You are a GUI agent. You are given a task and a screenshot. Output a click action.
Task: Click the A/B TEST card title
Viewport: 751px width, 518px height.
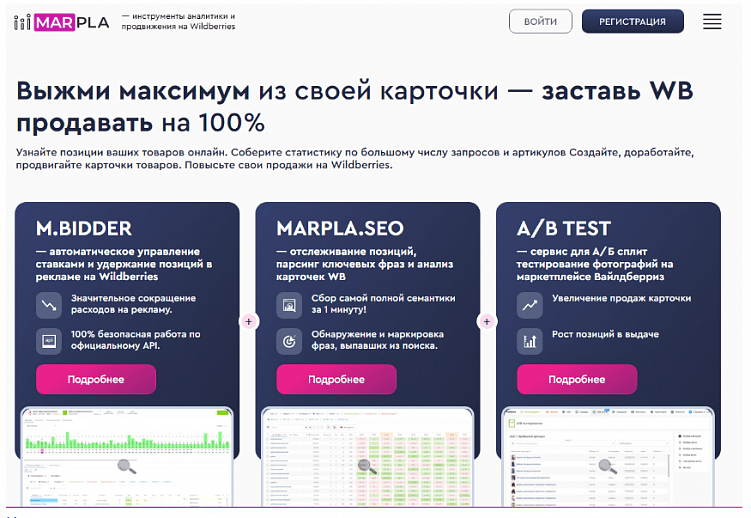pos(564,228)
